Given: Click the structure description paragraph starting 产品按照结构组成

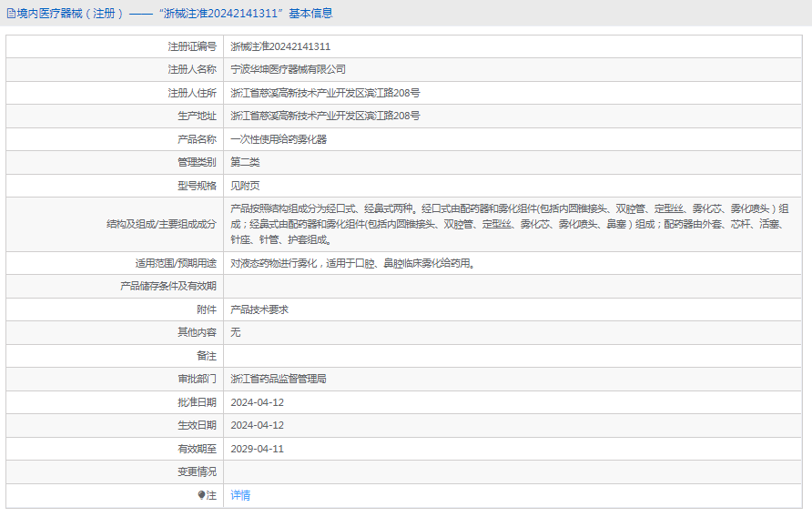Looking at the screenshot, I should tap(510, 224).
